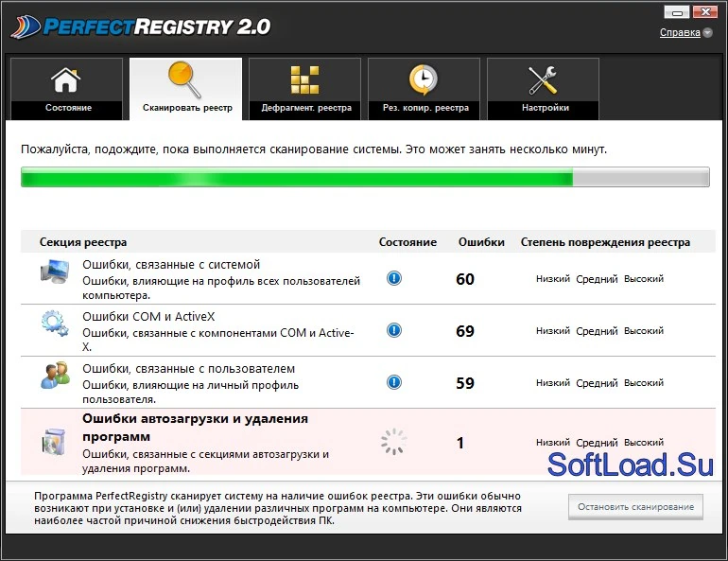Screen dimensions: 728x561
Task: Go to the Настройки tab
Action: coord(544,89)
